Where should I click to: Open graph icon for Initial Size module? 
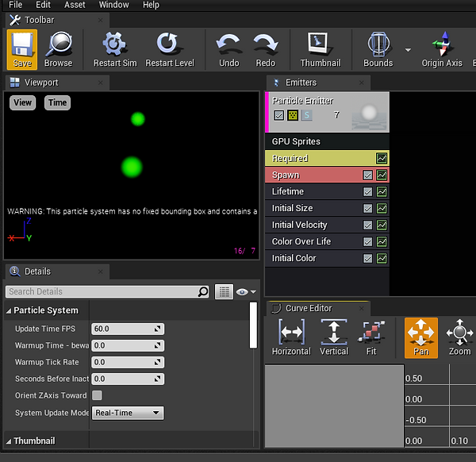click(382, 208)
